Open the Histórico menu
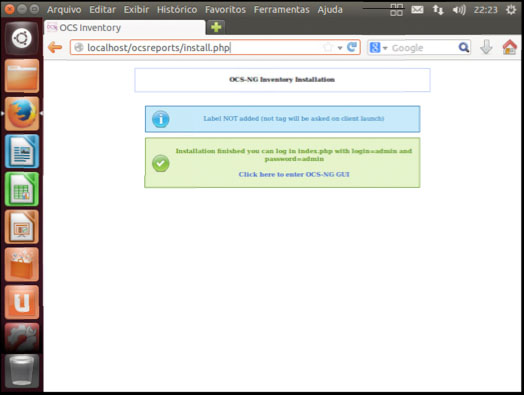The image size is (524, 395). (177, 10)
